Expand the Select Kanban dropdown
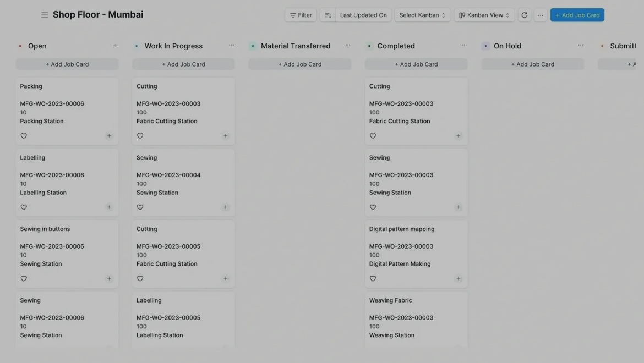 tap(422, 15)
